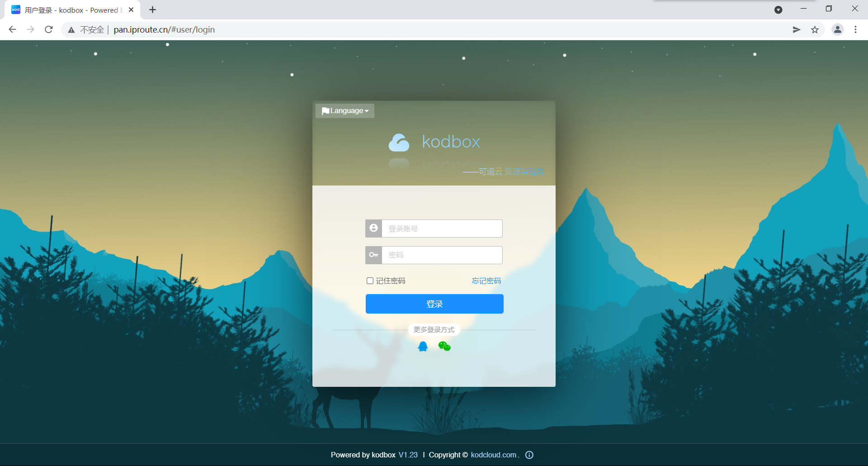Go forward using the browser forward arrow

pyautogui.click(x=31, y=30)
